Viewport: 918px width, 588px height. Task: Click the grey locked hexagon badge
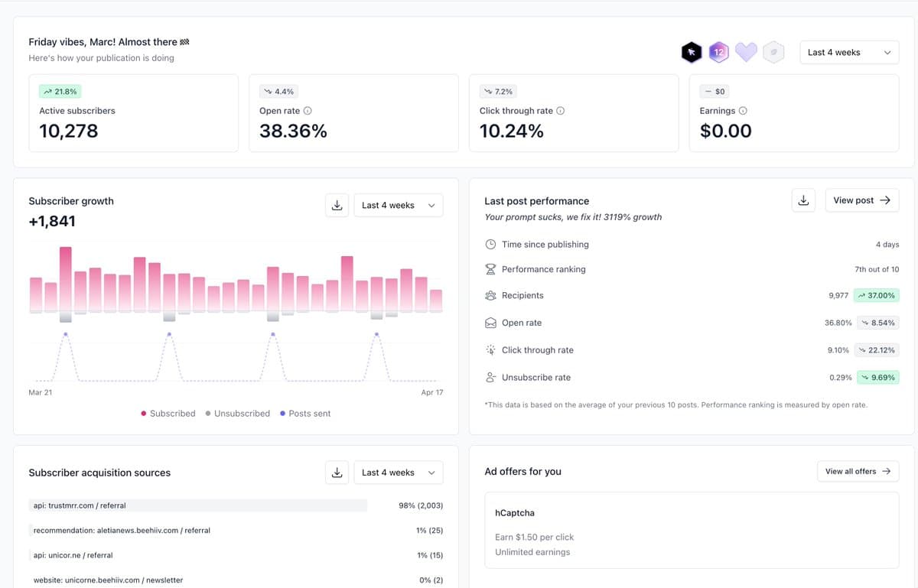[x=773, y=52]
